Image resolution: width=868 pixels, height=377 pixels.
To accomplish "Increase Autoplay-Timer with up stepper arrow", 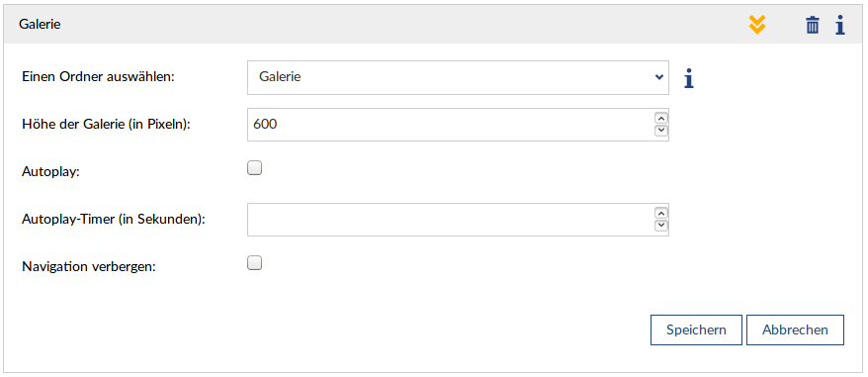I will (x=661, y=213).
